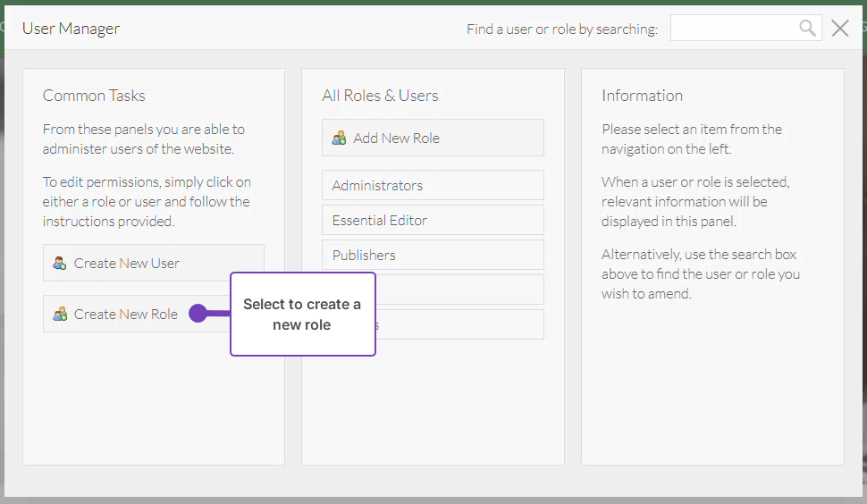Click the group icon beside Add New Role

(339, 139)
